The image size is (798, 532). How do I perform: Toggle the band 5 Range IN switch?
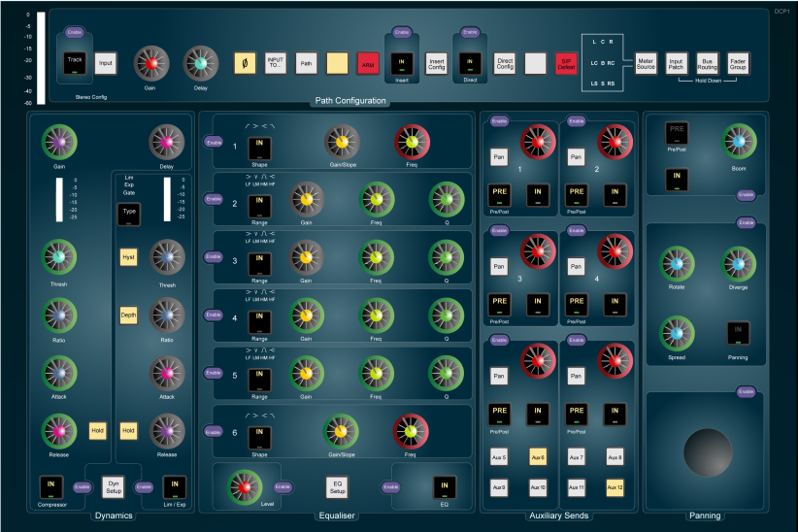coord(259,380)
